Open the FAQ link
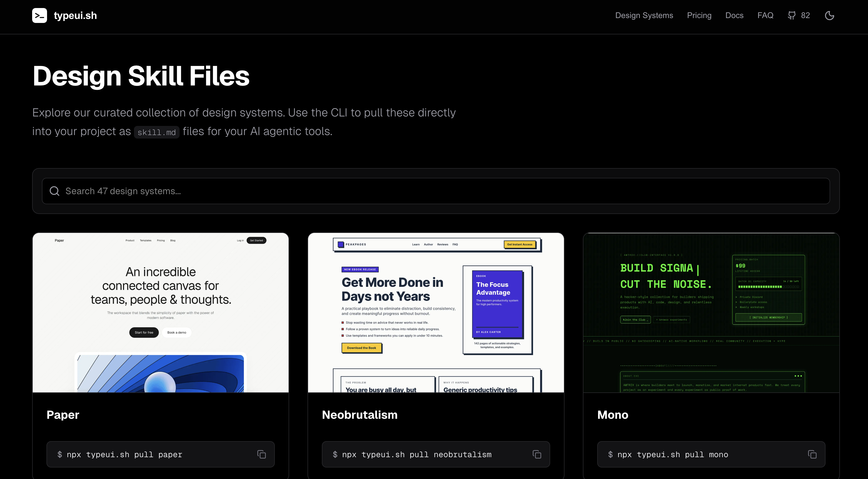The image size is (868, 479). point(765,15)
